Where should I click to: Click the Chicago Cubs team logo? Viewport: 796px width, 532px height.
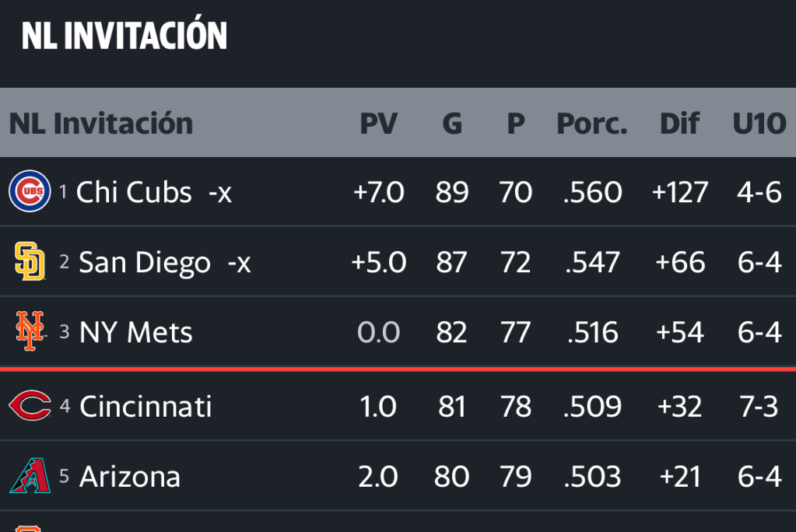pos(30,191)
